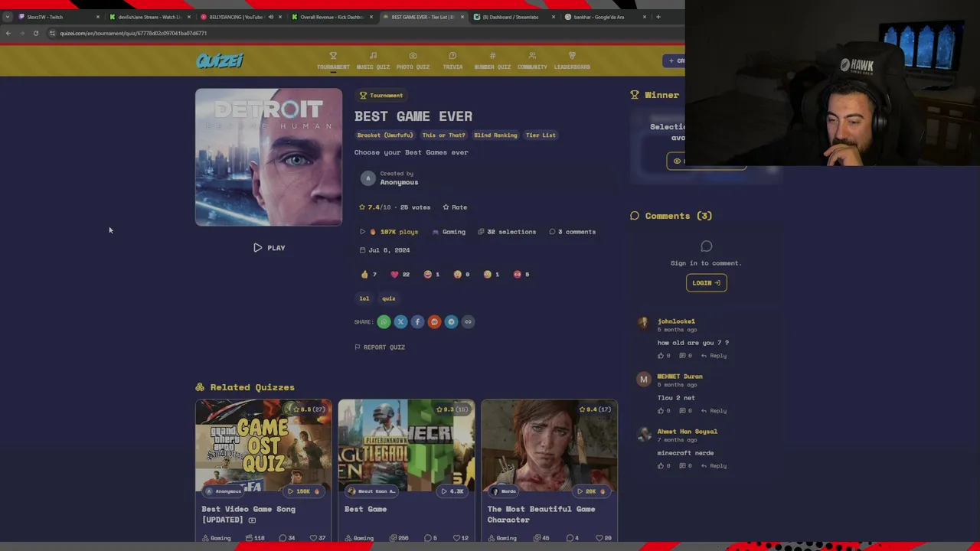Image resolution: width=980 pixels, height=551 pixels.
Task: React with thumbs up emoji
Action: pos(369,274)
